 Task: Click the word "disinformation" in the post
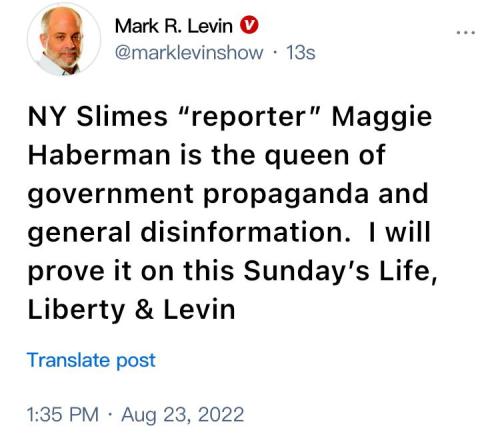(246, 232)
